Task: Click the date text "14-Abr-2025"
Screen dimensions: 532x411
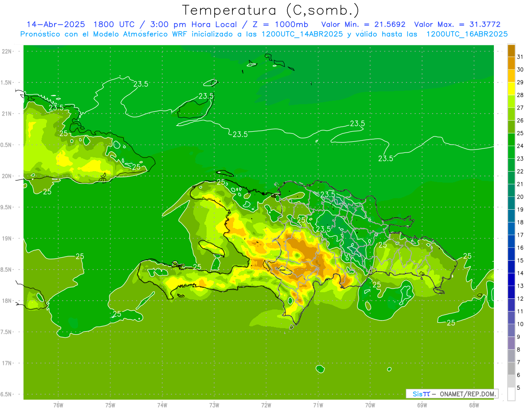Action: 56,24
